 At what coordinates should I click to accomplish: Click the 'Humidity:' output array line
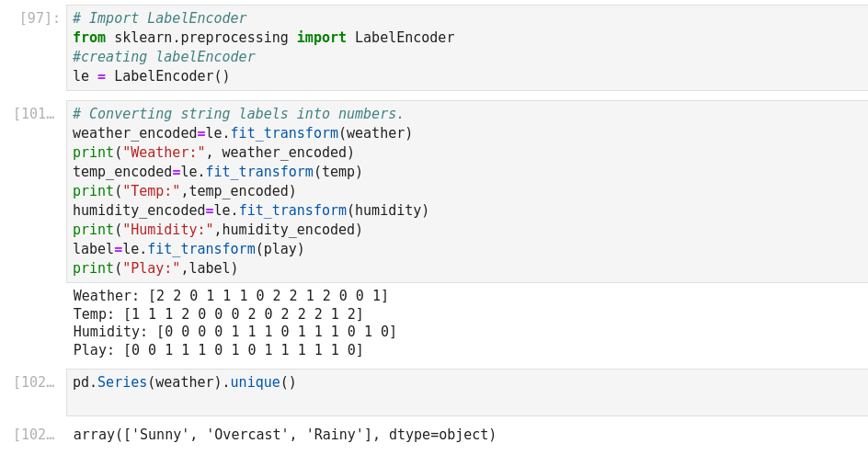(x=234, y=332)
